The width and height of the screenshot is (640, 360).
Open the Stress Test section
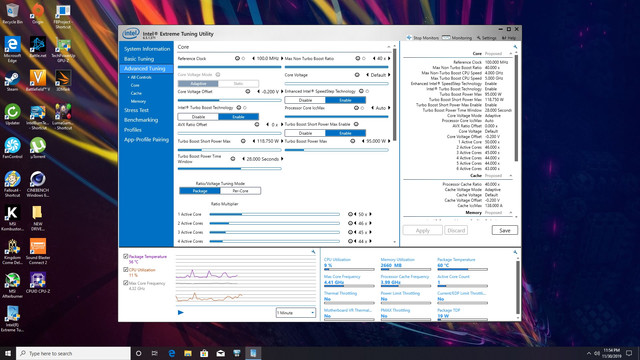[x=136, y=110]
